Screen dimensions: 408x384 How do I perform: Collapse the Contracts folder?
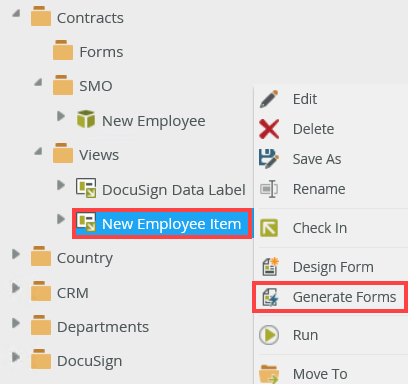[x=16, y=13]
